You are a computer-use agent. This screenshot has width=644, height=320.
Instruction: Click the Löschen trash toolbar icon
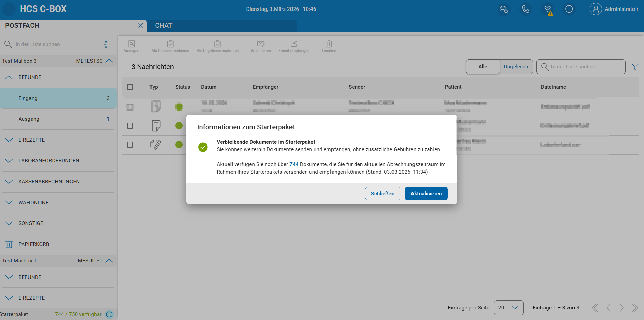tap(329, 46)
